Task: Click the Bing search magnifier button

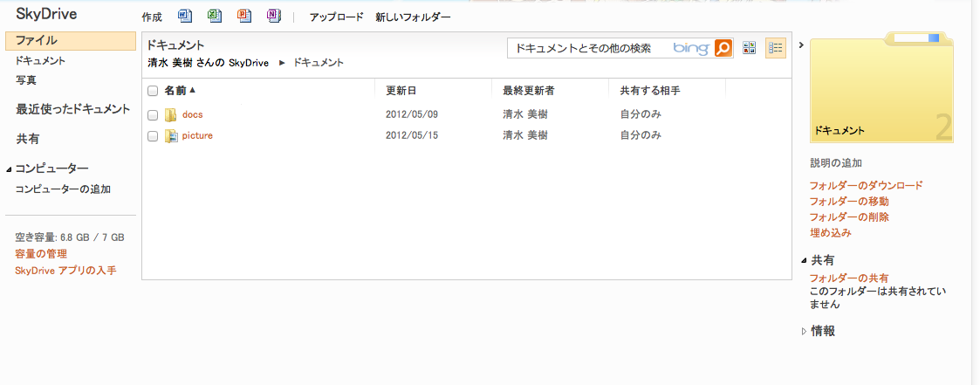Action: point(723,48)
